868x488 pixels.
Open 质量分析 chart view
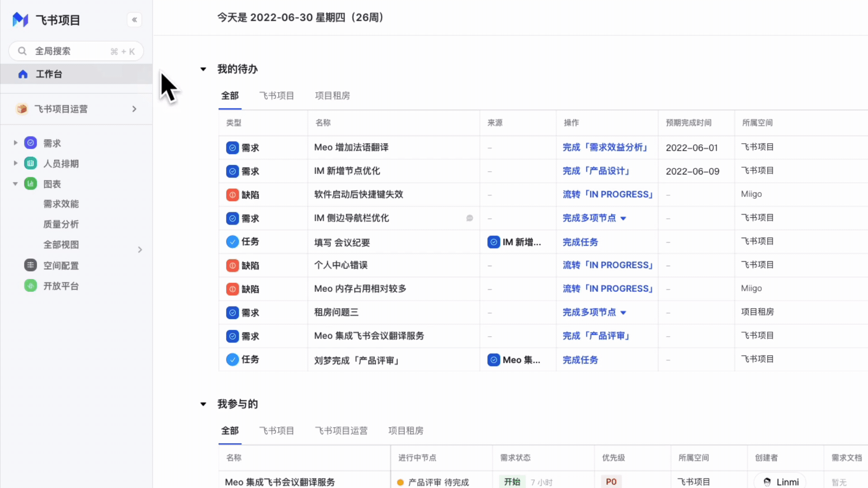61,224
